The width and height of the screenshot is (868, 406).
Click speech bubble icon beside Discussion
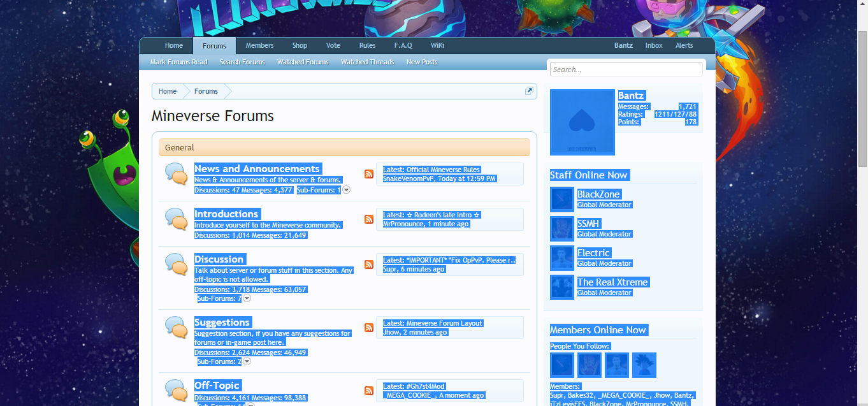tap(175, 265)
